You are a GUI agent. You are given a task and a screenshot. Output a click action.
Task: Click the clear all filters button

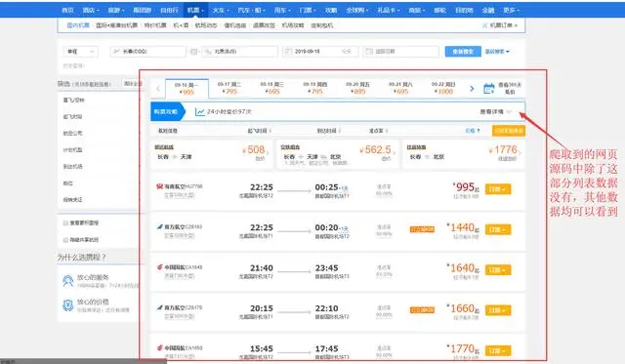point(133,84)
